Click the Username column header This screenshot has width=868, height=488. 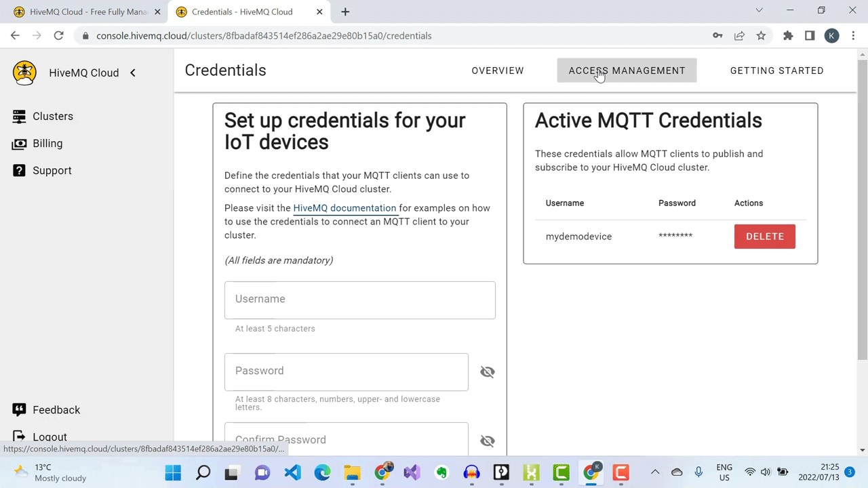click(x=565, y=203)
